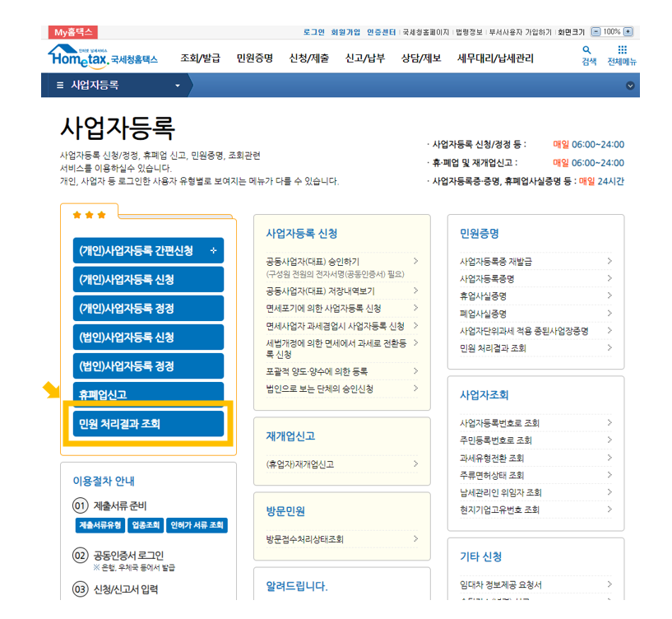Open 면세포기에 의한 사업자등록 신청 arrow
Screen dimensions: 672x619
coord(415,308)
